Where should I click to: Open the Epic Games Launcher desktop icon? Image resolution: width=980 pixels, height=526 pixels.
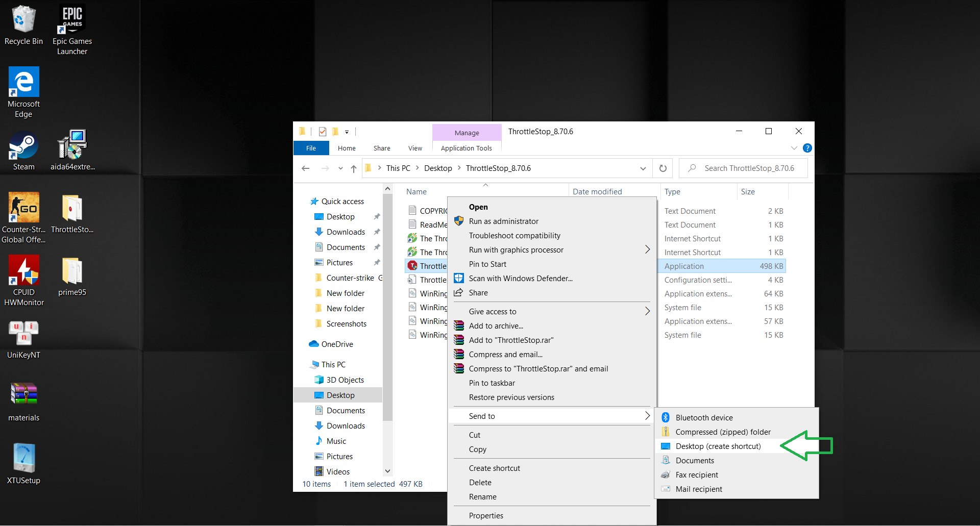tap(72, 30)
